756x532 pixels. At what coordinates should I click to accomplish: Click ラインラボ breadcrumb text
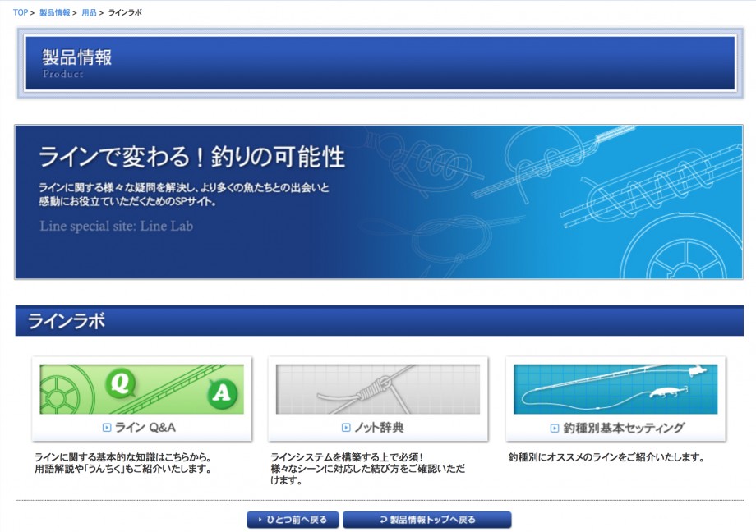(125, 12)
